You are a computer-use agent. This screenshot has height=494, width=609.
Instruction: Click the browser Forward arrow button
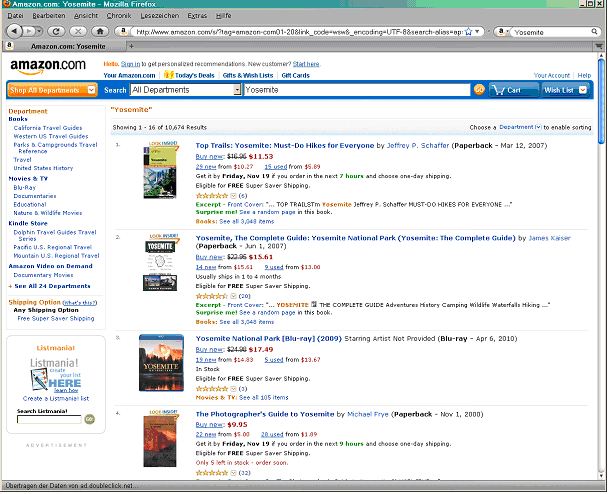[x=29, y=31]
